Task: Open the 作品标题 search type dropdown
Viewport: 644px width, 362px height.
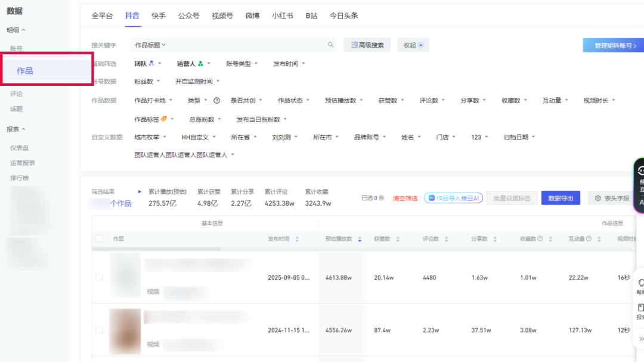Action: pos(150,45)
